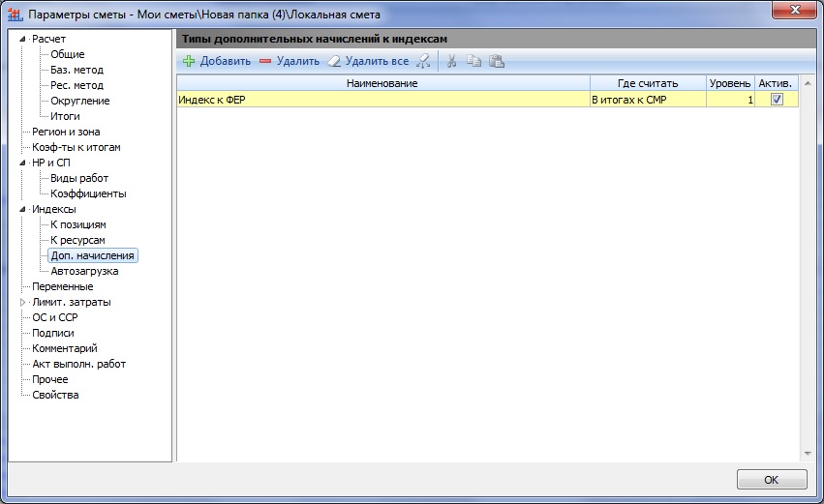Click the clear formatting brush icon
Image resolution: width=824 pixels, height=504 pixels.
coord(423,61)
